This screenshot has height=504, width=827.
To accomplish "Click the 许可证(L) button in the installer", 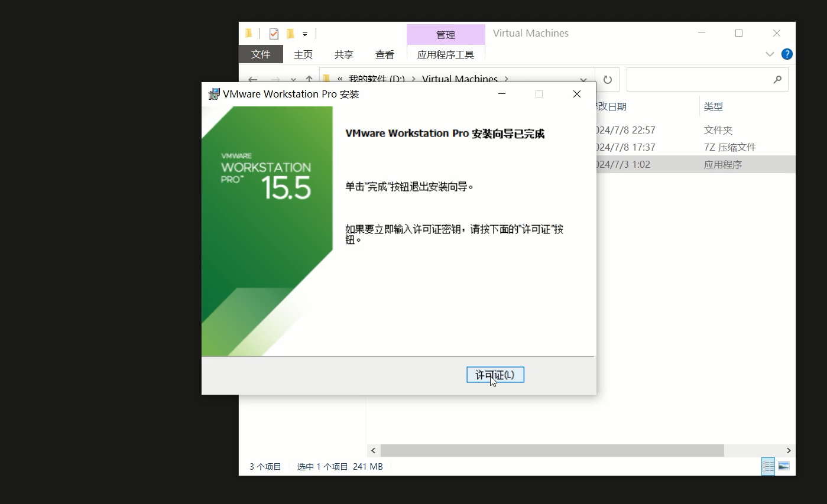I will [495, 375].
